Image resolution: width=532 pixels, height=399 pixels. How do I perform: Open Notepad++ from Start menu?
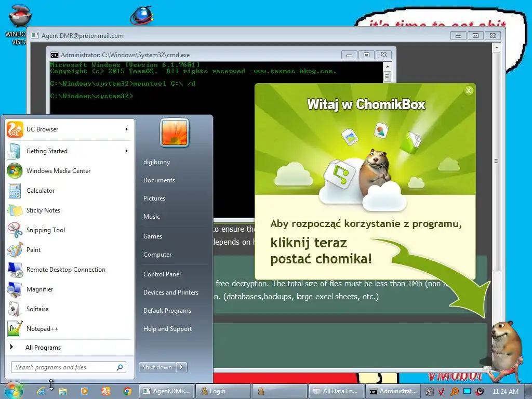click(70, 329)
